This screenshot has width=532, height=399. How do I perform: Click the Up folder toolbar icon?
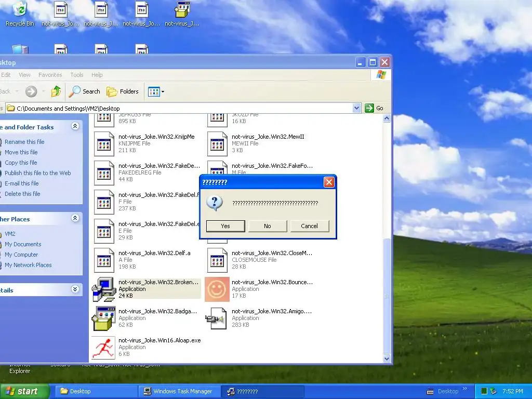(x=56, y=91)
